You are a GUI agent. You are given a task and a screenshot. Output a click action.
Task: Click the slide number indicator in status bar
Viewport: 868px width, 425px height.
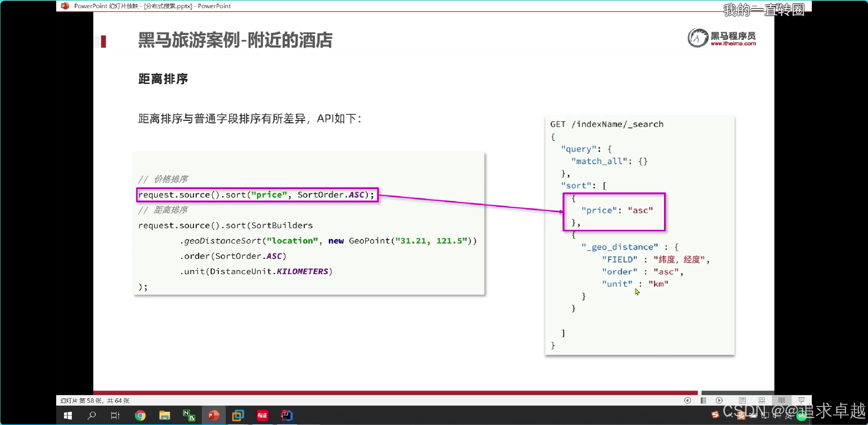point(95,400)
